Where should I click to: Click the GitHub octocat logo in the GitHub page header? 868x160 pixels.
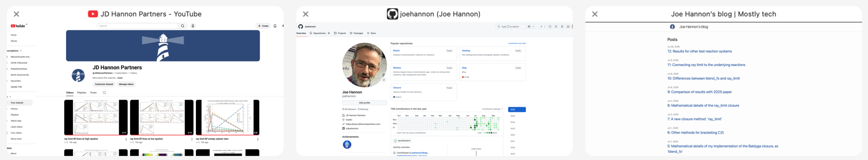click(x=301, y=27)
